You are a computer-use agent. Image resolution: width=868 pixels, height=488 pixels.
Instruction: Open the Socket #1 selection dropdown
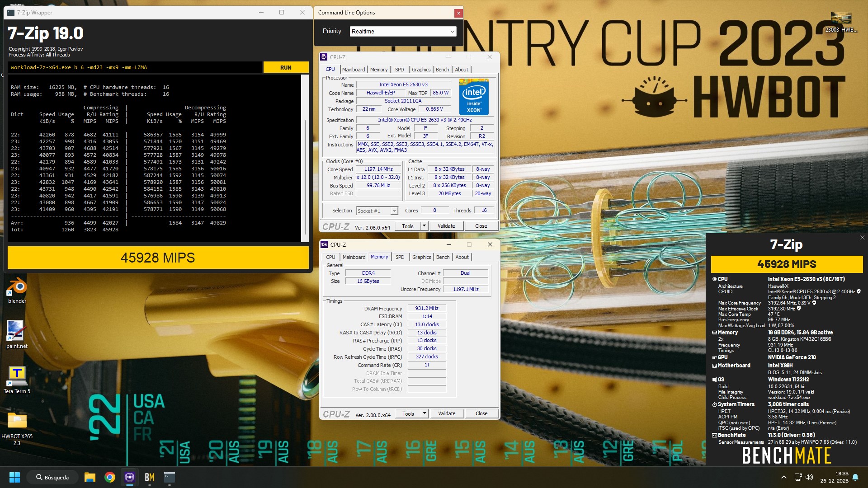point(377,211)
